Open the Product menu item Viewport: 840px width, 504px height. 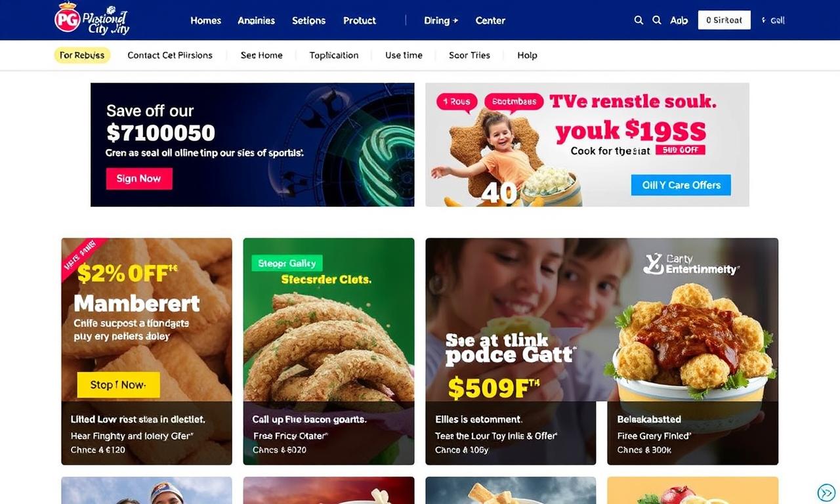click(x=360, y=20)
